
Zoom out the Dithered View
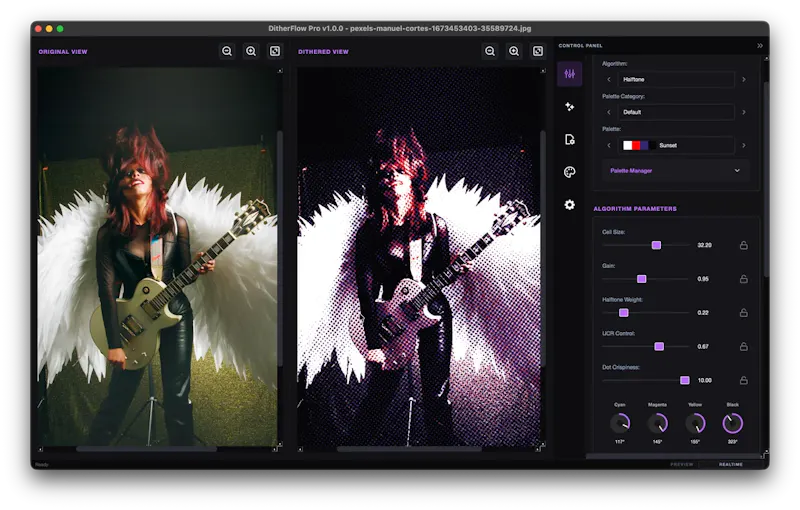[490, 51]
